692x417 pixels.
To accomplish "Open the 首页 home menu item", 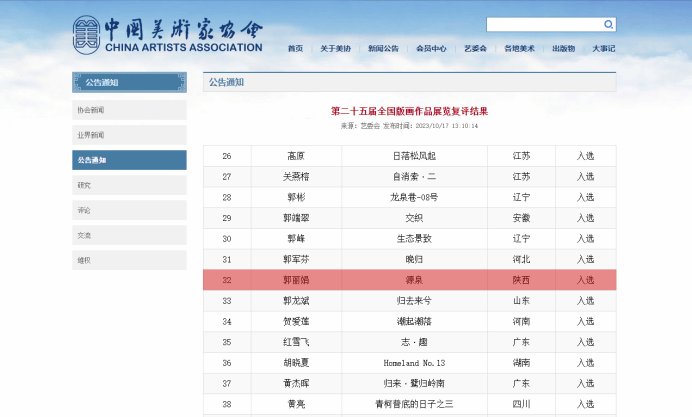I will click(x=295, y=48).
